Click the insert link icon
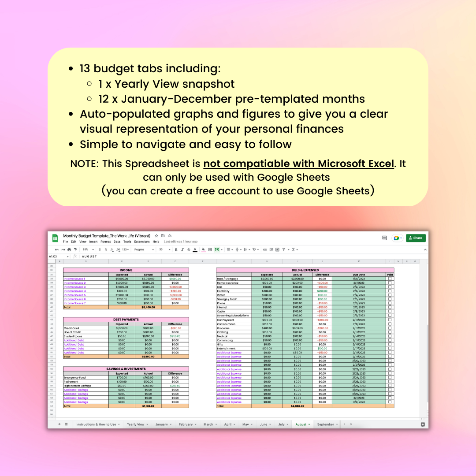This screenshot has height=476, width=476. (x=265, y=249)
